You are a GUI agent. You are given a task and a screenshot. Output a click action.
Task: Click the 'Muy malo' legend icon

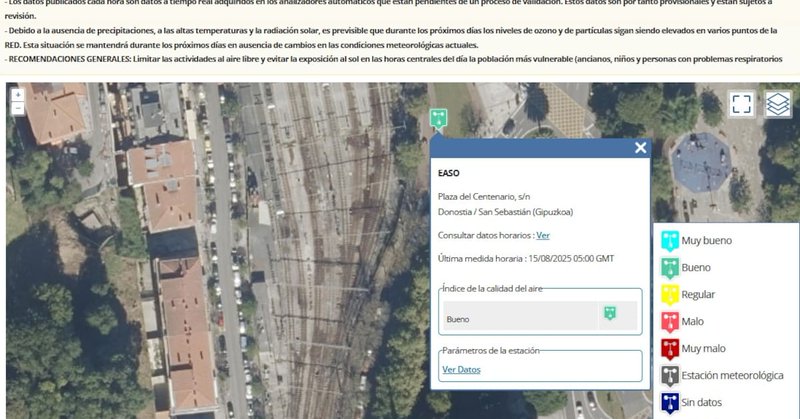(670, 349)
